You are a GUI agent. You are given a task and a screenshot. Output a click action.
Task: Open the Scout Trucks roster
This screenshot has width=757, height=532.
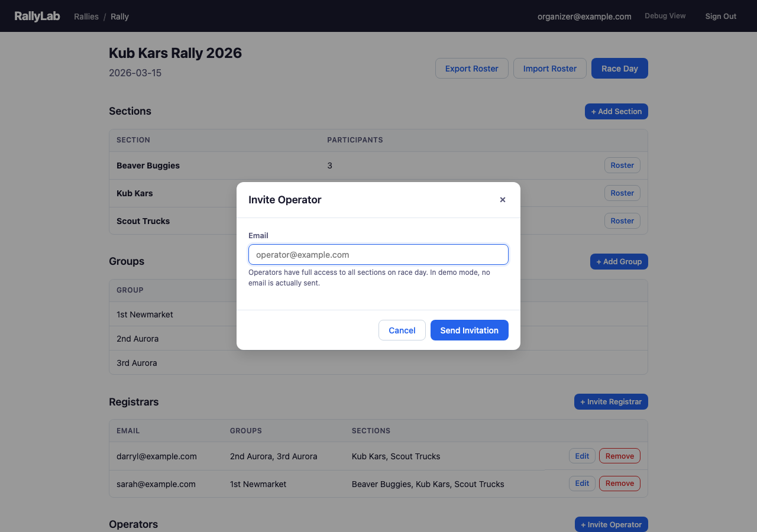pos(622,221)
